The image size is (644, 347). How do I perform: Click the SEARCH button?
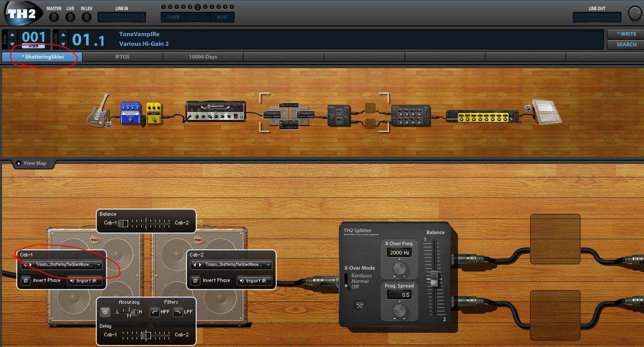(x=625, y=45)
